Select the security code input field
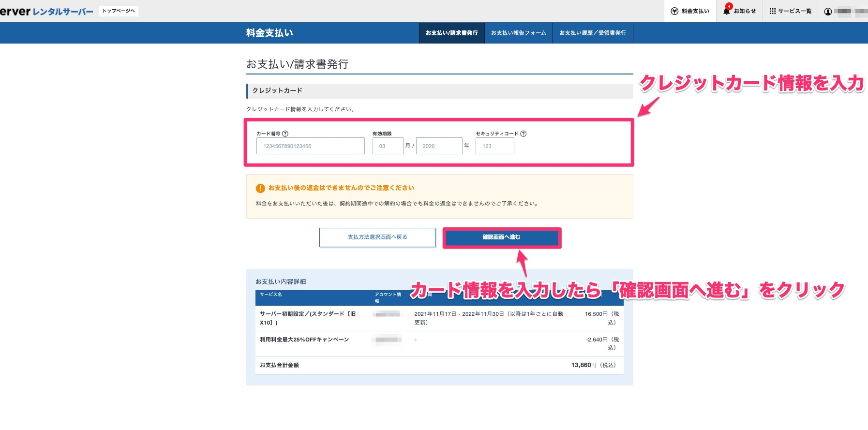Image resolution: width=868 pixels, height=430 pixels. click(x=494, y=146)
